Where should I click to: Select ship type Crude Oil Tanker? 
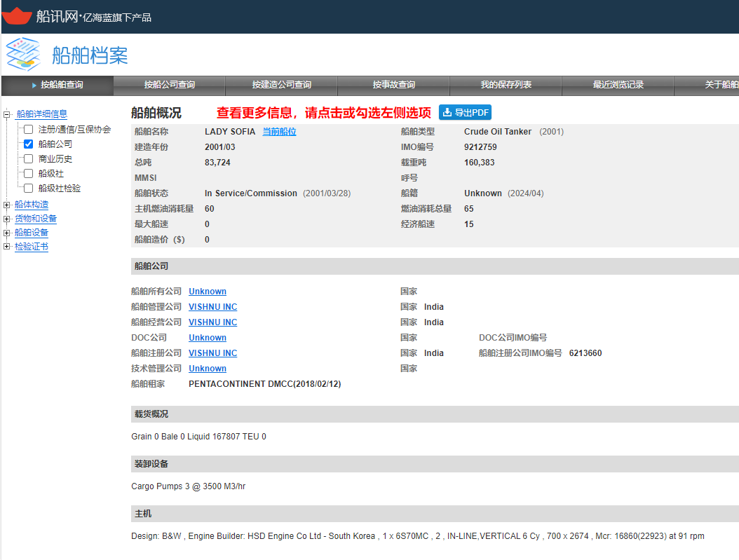pyautogui.click(x=498, y=131)
